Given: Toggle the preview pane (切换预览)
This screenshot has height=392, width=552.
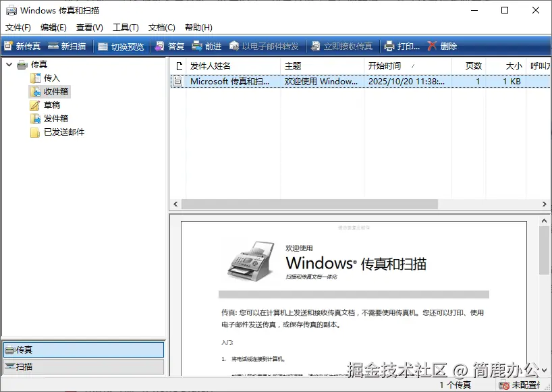Looking at the screenshot, I should click(121, 47).
